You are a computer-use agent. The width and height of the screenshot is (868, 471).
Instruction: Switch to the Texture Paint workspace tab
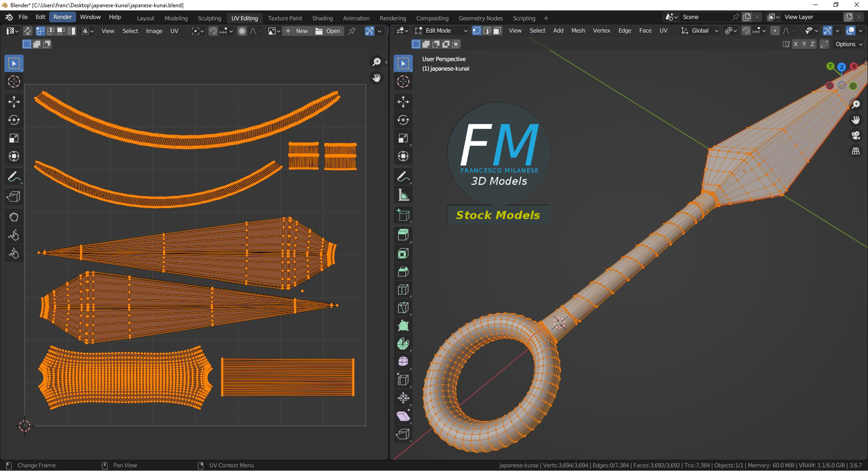[285, 18]
